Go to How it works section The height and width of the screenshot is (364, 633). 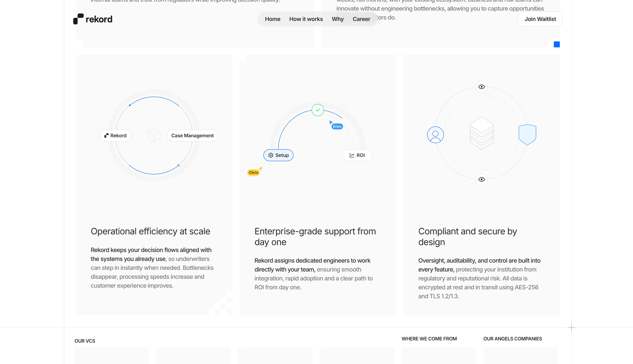(x=306, y=19)
